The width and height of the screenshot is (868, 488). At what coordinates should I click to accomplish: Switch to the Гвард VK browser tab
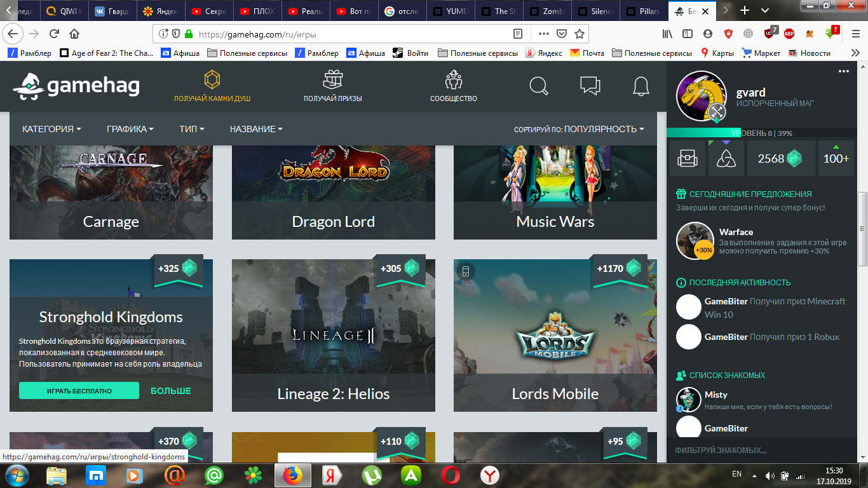pyautogui.click(x=112, y=11)
